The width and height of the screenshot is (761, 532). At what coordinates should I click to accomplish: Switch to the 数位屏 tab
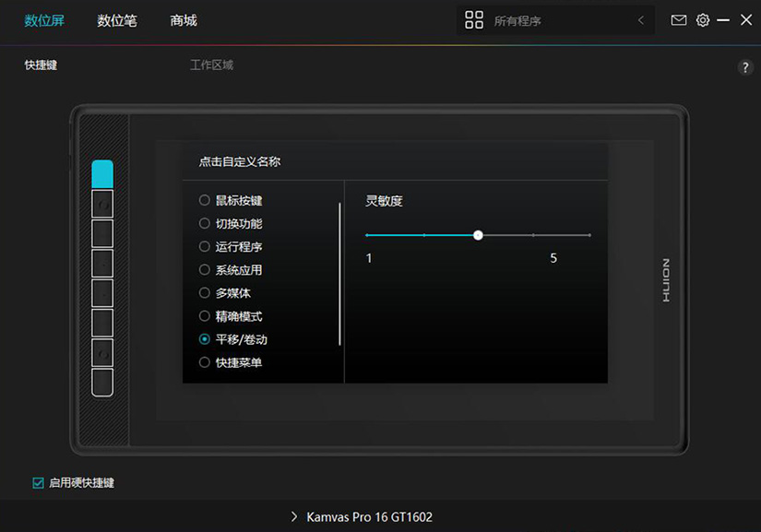44,20
